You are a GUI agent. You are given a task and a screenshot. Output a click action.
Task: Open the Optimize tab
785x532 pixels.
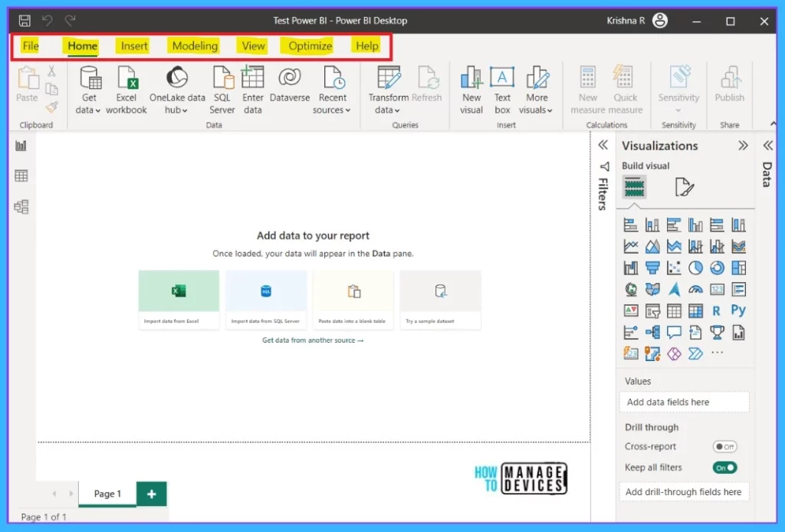[310, 46]
